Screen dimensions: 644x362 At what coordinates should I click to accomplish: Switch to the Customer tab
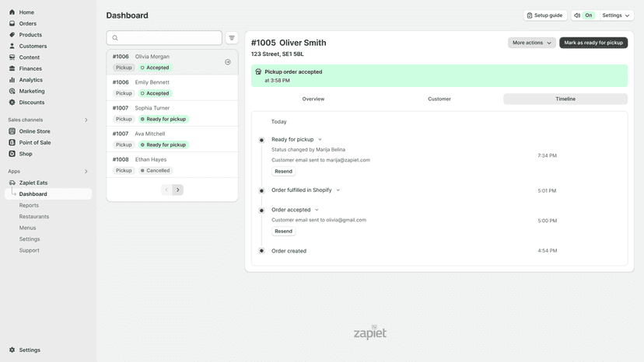pos(439,99)
